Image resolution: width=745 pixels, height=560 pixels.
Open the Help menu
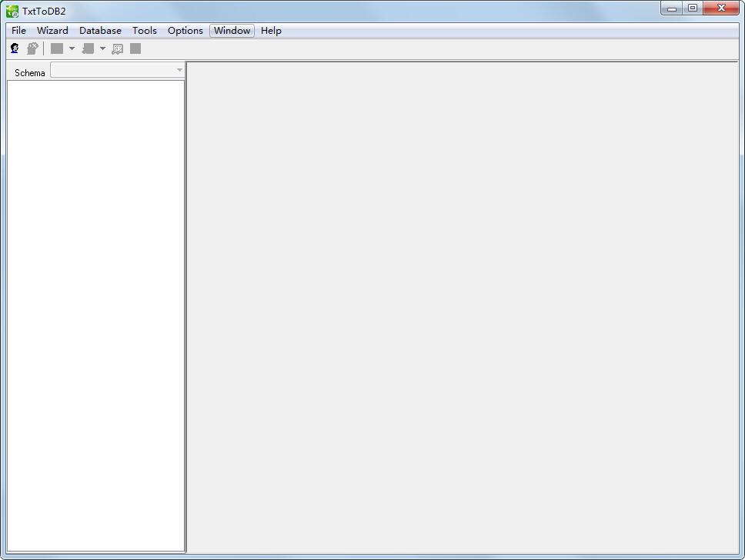[271, 31]
